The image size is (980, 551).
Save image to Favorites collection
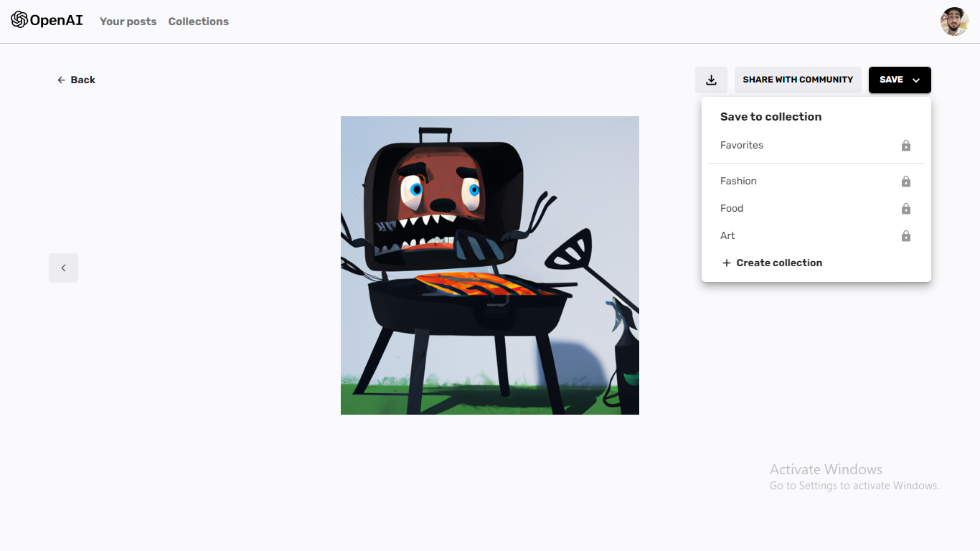(x=816, y=146)
